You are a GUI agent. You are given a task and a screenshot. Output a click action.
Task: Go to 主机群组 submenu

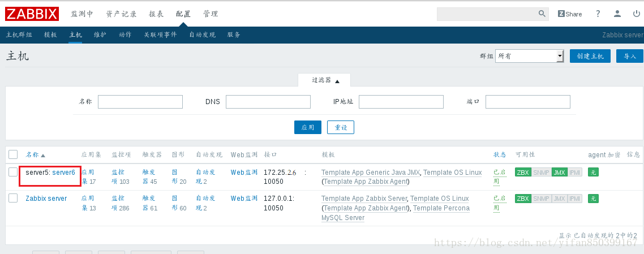19,35
